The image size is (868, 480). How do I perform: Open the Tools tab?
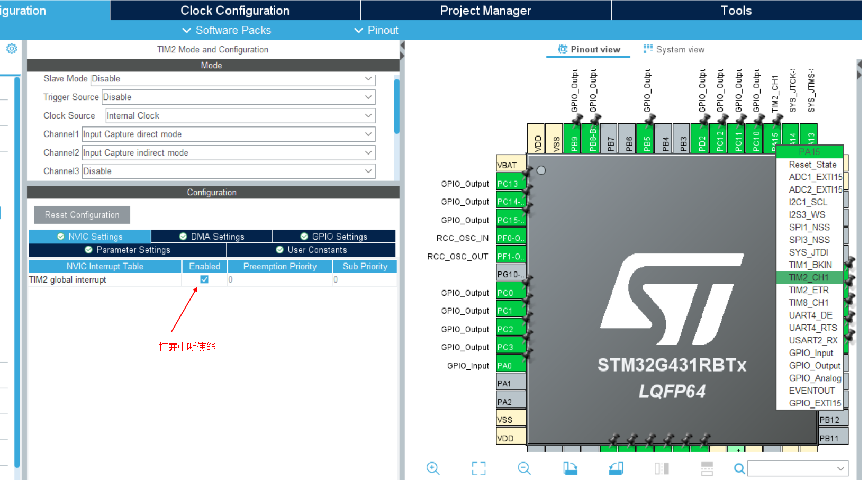(x=736, y=10)
